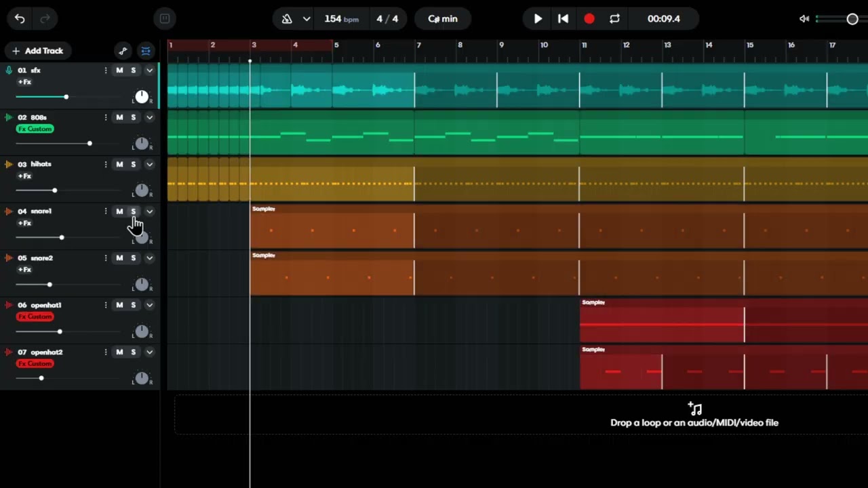Image resolution: width=868 pixels, height=488 pixels.
Task: Click the volume slider handle on 01 sfx
Action: [66, 97]
